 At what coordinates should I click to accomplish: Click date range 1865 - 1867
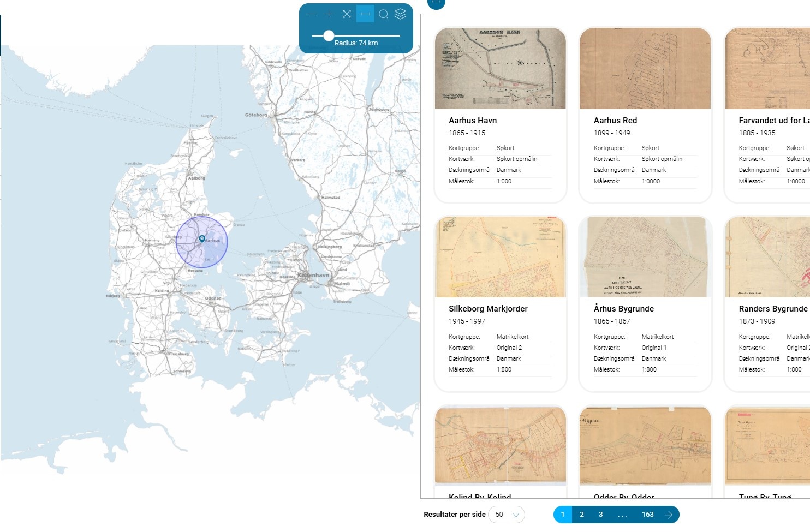(x=612, y=321)
